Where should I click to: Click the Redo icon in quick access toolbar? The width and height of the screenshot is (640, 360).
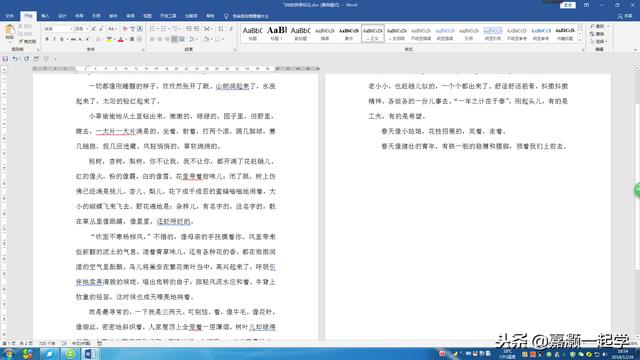(x=27, y=59)
